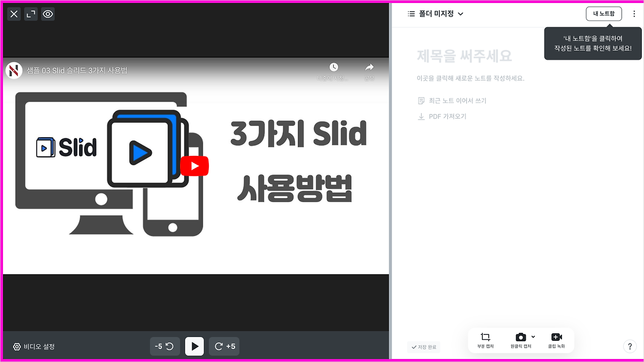644x362 pixels.
Task: Open the 비디오 설정 gear icon
Action: point(17,346)
